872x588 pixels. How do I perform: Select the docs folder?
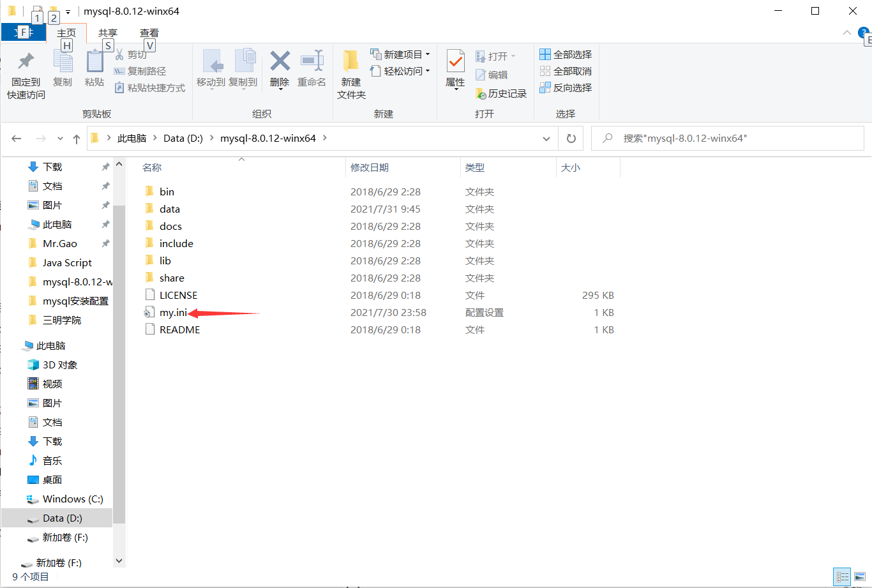coord(170,226)
